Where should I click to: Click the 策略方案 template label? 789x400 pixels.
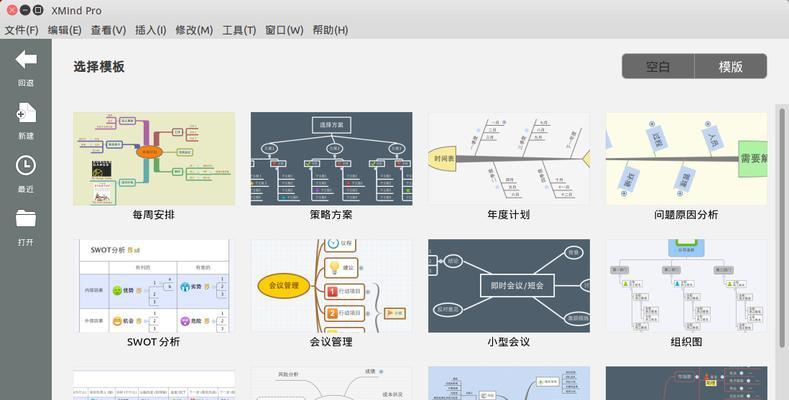click(x=331, y=215)
